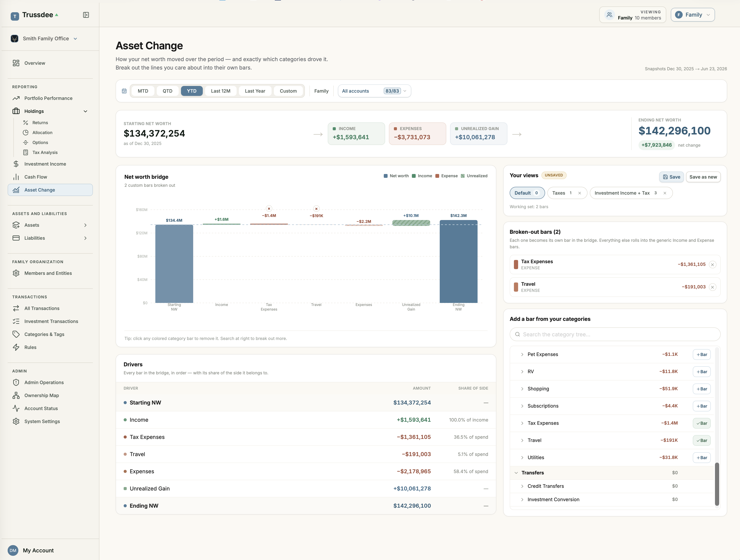Open Tax Analysis calculator icon
This screenshot has height=560, width=740.
coord(26,152)
